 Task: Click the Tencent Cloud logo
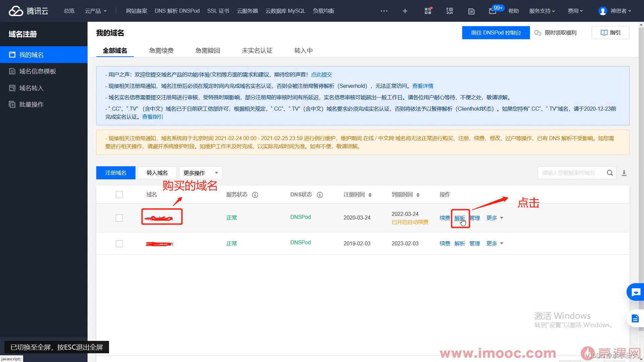[28, 11]
